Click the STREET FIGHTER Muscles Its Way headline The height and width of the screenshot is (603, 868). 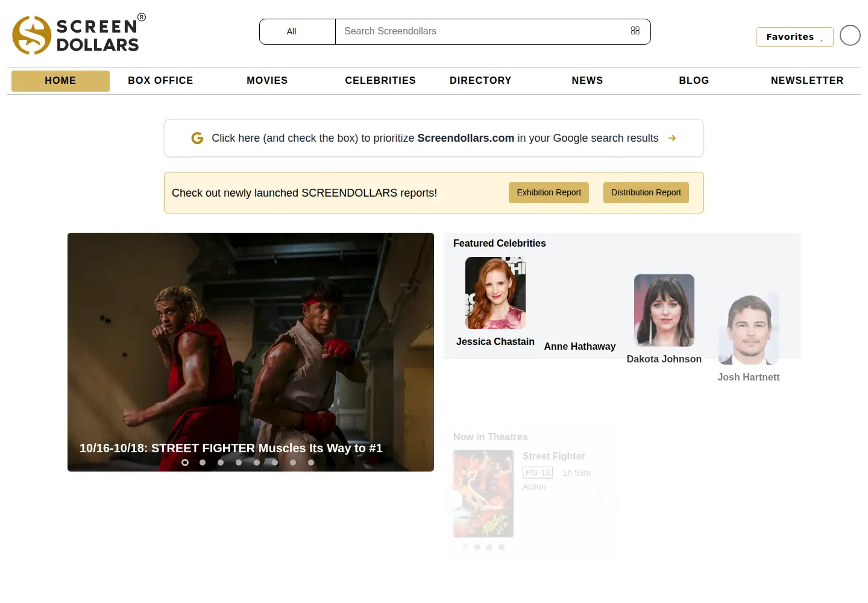click(x=231, y=448)
